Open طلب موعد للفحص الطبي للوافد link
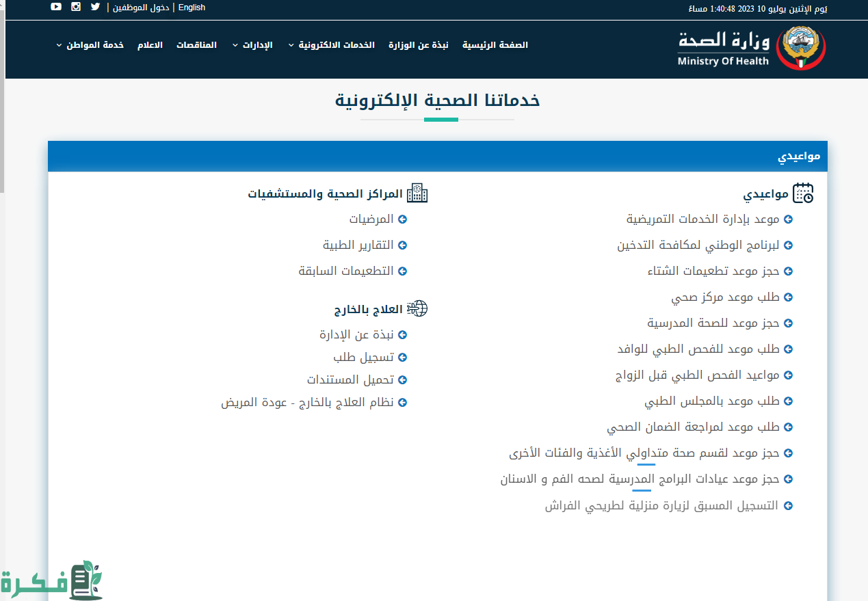 698,349
